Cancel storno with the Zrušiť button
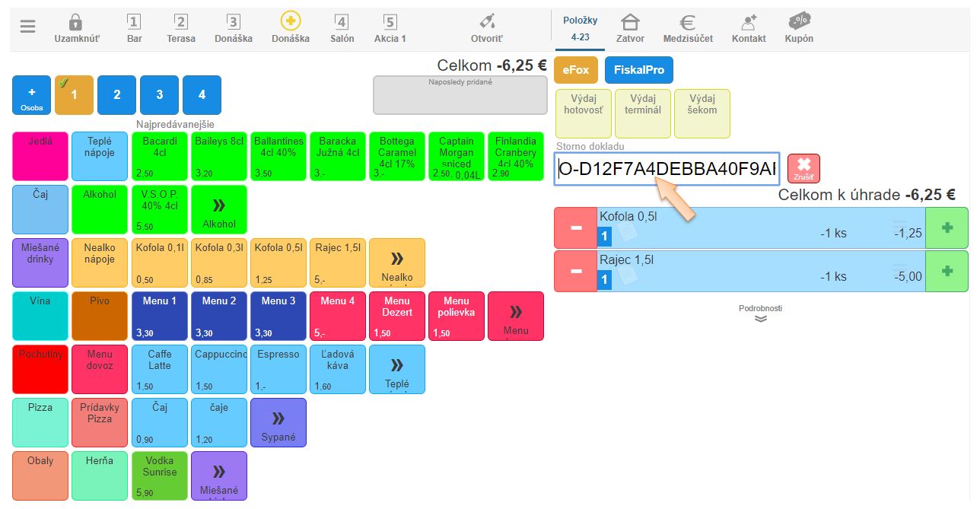 [x=803, y=168]
